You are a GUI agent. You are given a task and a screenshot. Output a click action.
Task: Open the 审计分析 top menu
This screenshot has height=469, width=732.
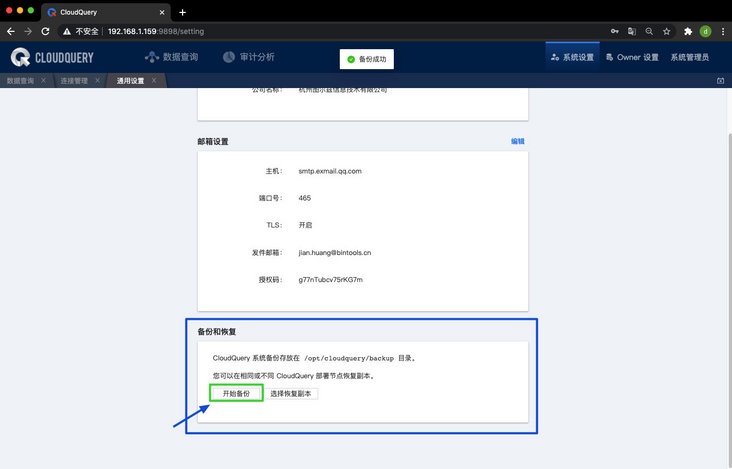[x=248, y=57]
